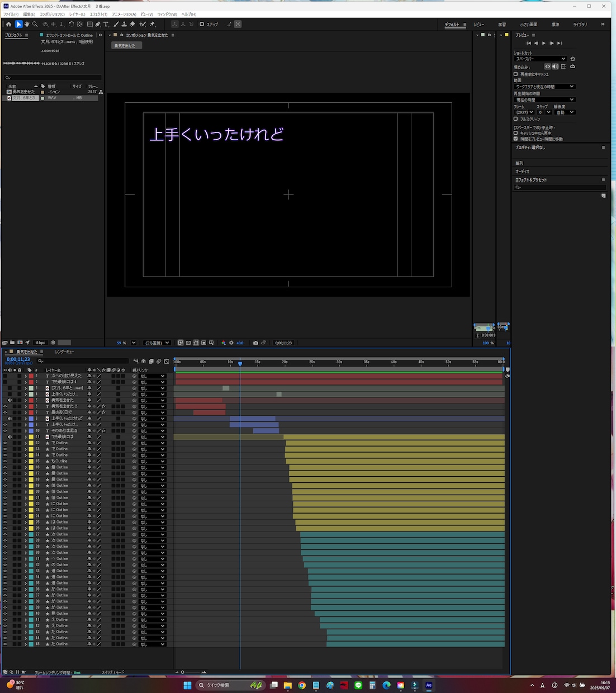Check the cache before playback option

click(x=515, y=74)
